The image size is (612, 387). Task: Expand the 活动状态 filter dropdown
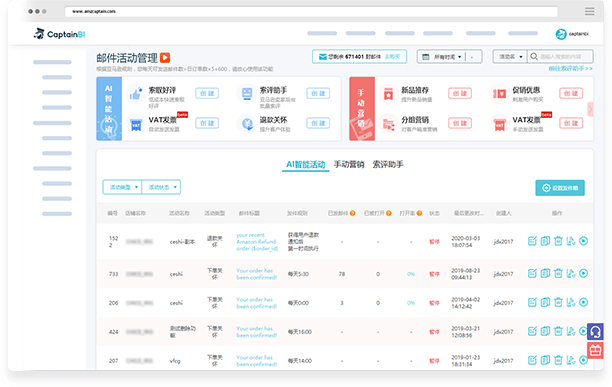click(x=161, y=187)
